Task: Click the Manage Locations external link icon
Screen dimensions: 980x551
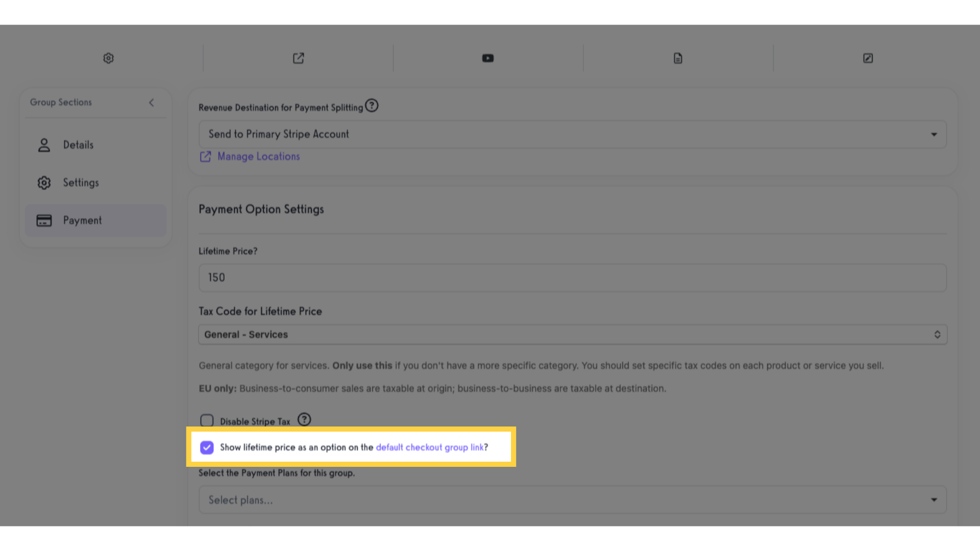Action: 205,157
